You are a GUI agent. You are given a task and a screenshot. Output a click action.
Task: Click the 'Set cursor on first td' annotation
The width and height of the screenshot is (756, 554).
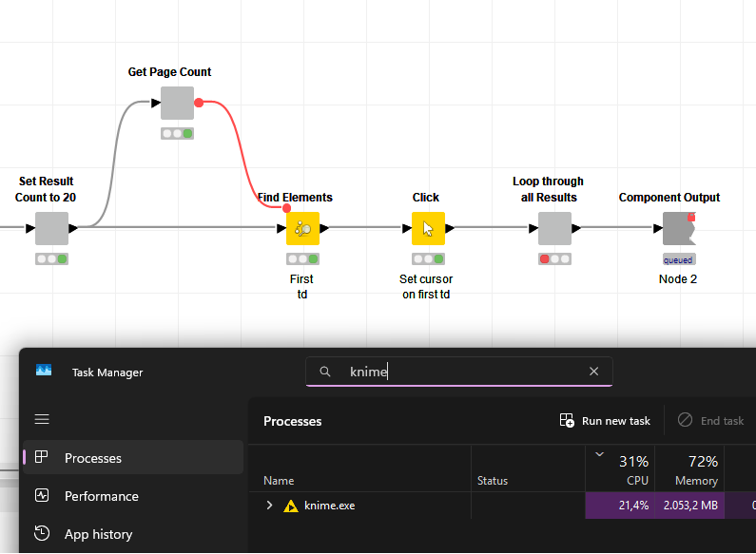pyautogui.click(x=426, y=287)
